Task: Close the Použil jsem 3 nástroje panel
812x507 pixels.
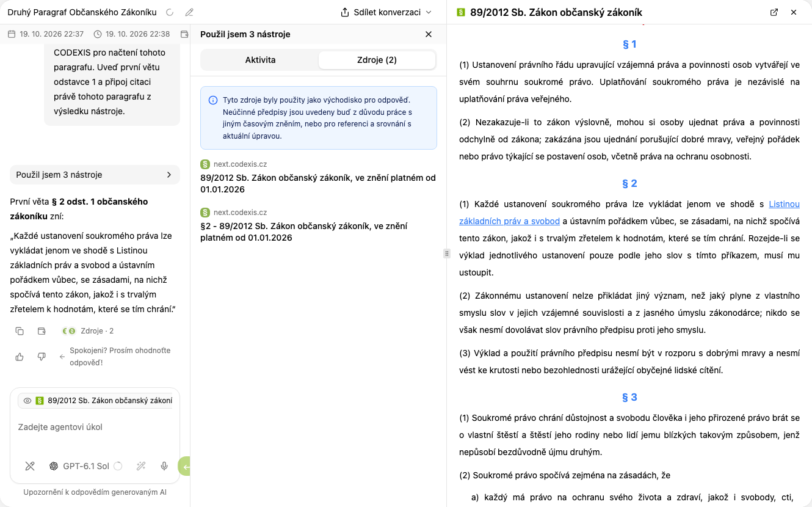Action: [429, 34]
